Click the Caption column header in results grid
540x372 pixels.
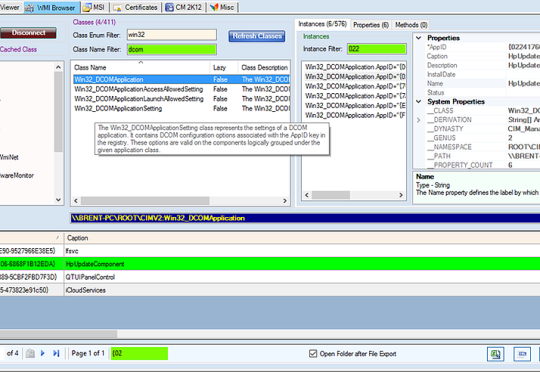tap(302, 238)
